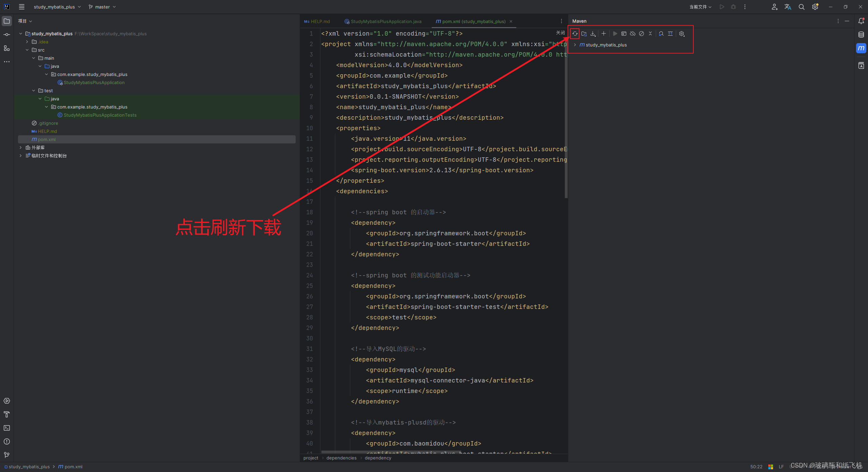Toggle skip tests mode in Maven
Image resolution: width=868 pixels, height=472 pixels.
(642, 34)
